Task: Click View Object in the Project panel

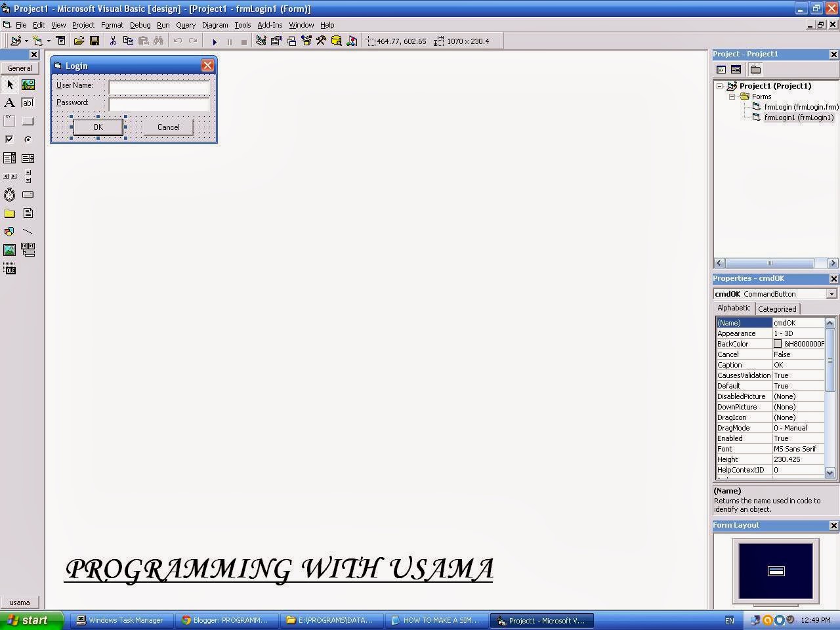Action: click(736, 70)
